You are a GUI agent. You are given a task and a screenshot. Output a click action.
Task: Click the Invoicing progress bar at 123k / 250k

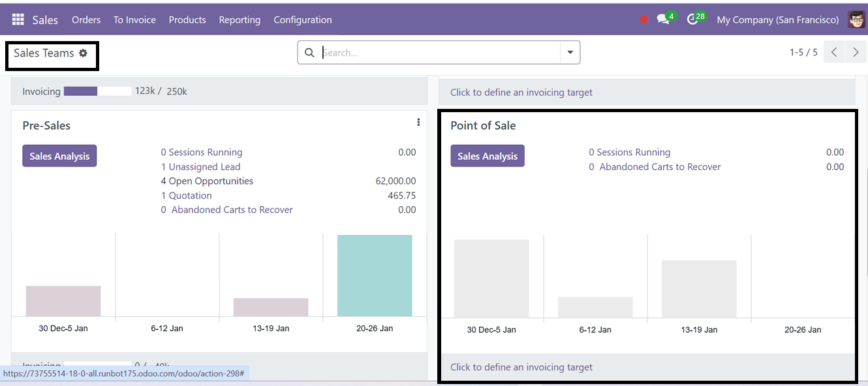[98, 91]
